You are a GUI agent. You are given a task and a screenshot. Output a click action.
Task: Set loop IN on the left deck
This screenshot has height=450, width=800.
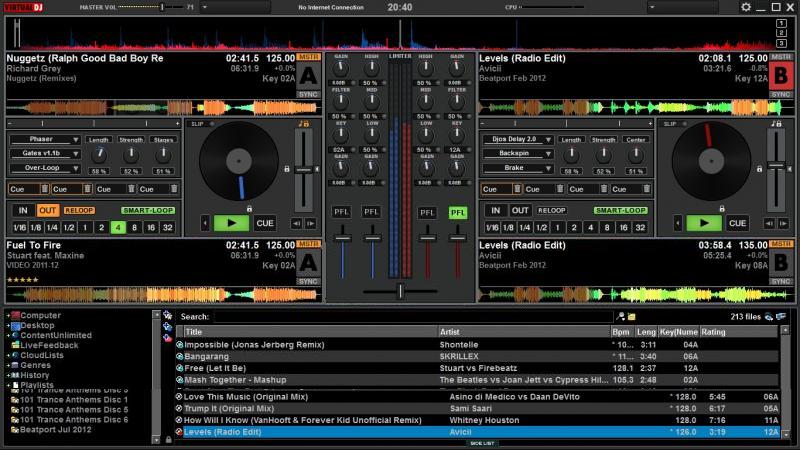click(23, 210)
